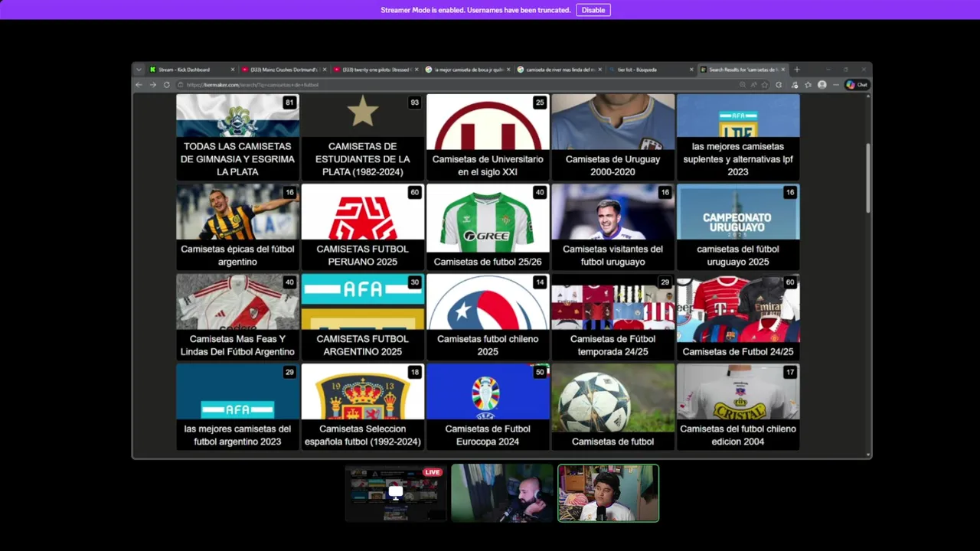Open las mejores camisetas del futbol argentino 2023

(x=237, y=406)
